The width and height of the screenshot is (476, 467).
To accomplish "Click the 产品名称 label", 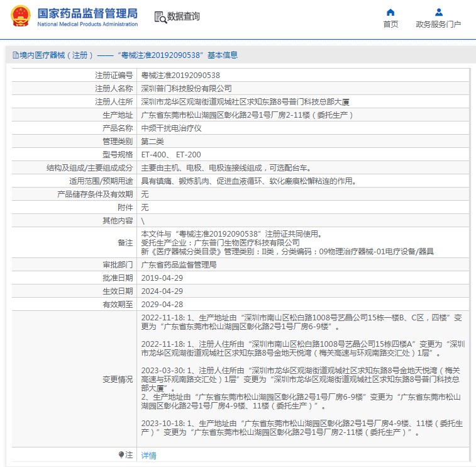I will point(118,128).
